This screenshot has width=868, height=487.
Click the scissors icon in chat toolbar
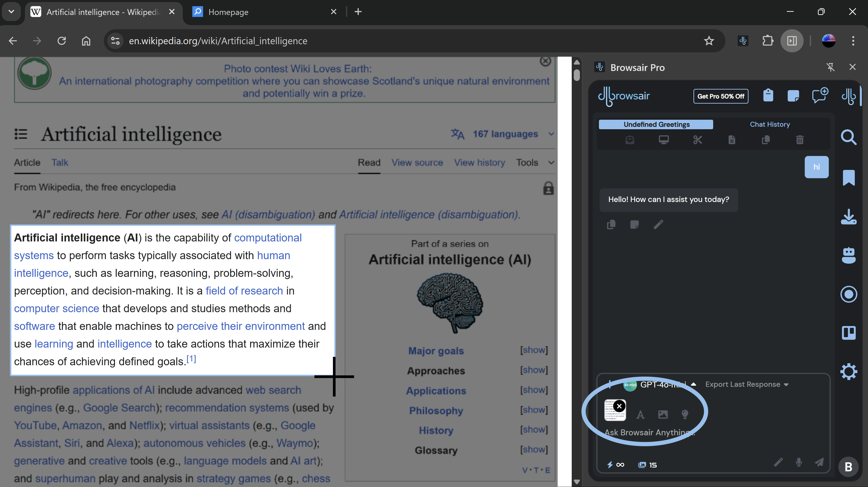click(698, 139)
